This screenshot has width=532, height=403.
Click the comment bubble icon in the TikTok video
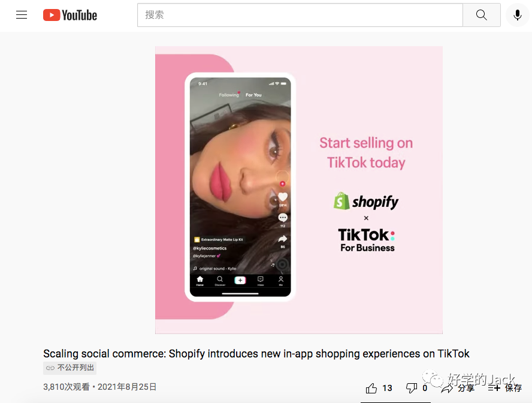point(282,218)
